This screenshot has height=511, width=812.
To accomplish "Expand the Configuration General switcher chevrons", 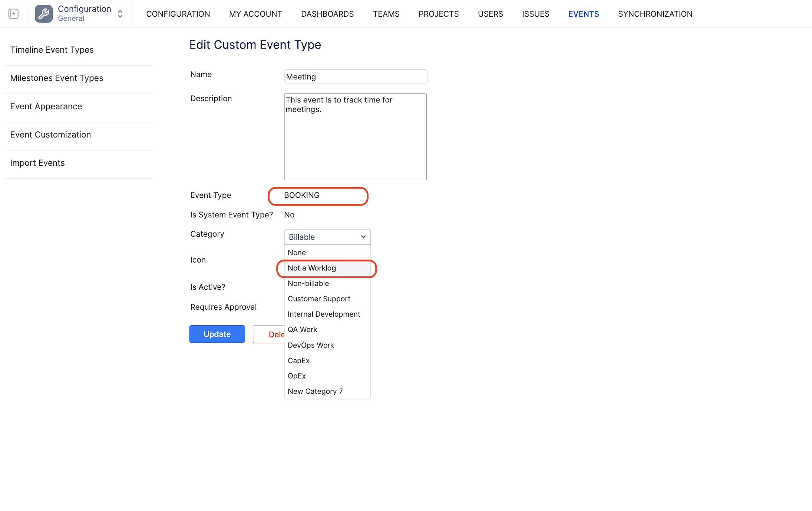I will [120, 14].
